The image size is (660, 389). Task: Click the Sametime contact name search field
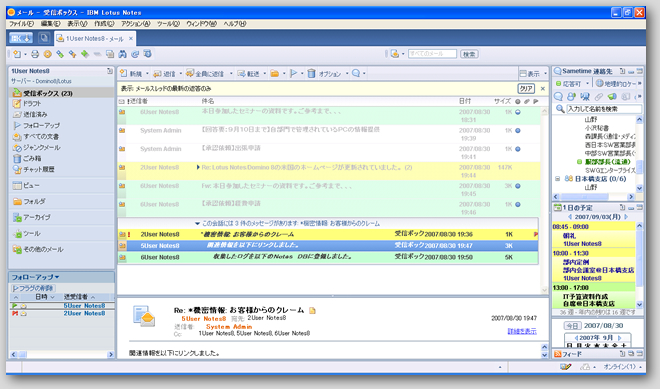pos(604,109)
